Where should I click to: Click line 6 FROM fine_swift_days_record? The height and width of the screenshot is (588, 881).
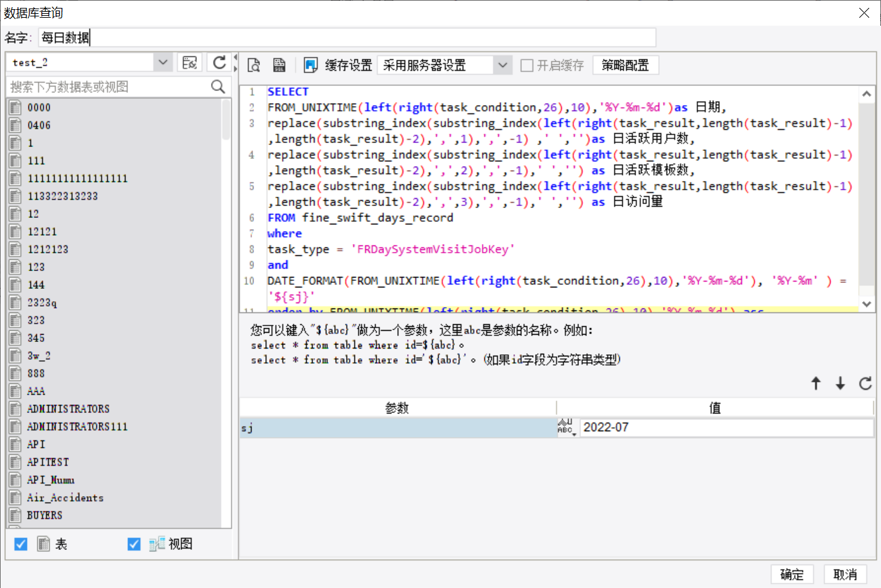coord(360,218)
